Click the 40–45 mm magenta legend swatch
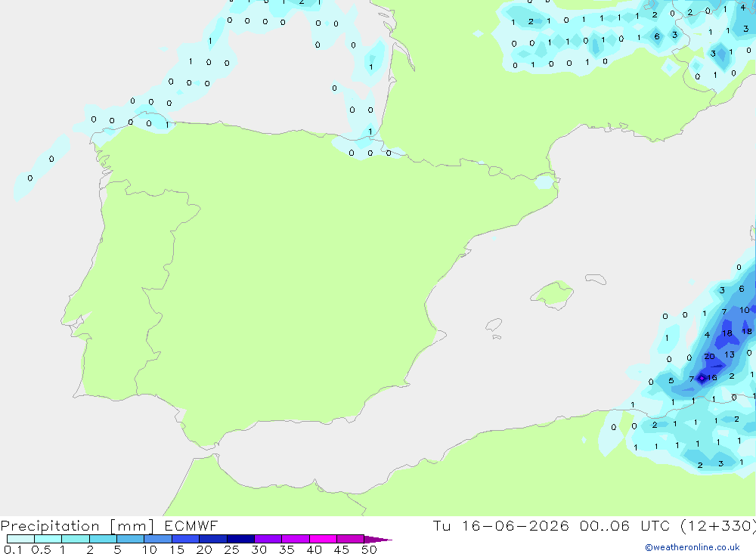This screenshot has width=756, height=554. [323, 539]
